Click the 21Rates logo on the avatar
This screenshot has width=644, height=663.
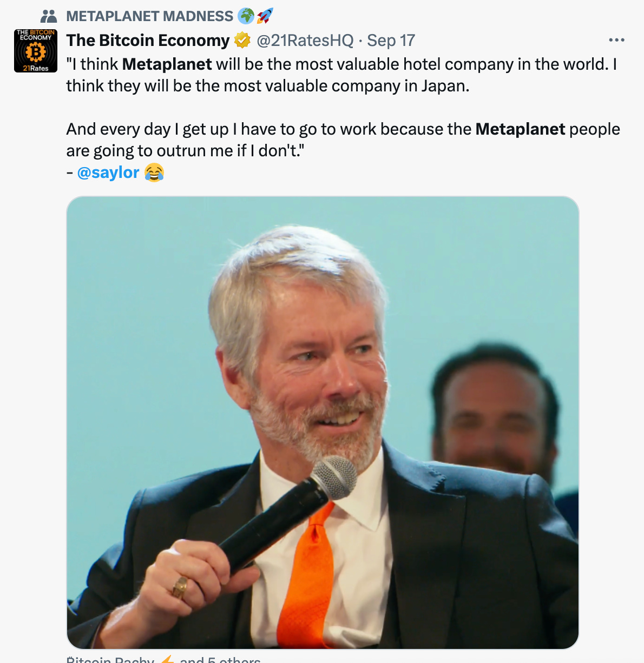[x=35, y=69]
